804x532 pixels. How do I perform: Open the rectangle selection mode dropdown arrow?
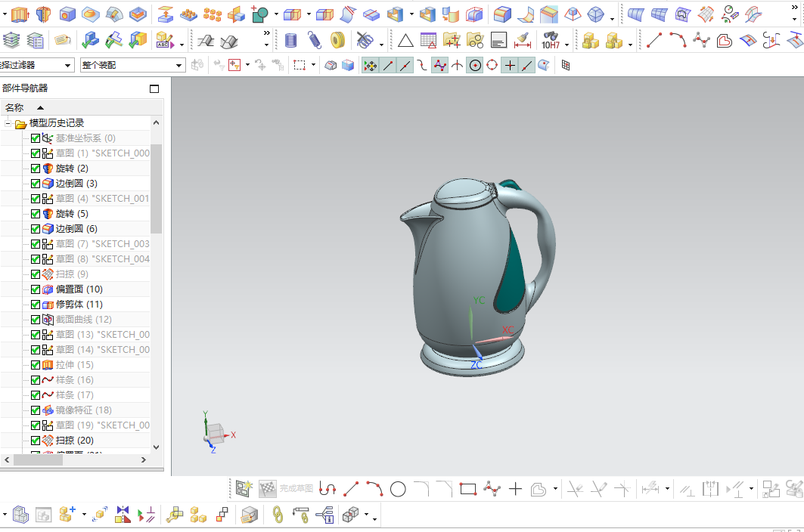313,66
